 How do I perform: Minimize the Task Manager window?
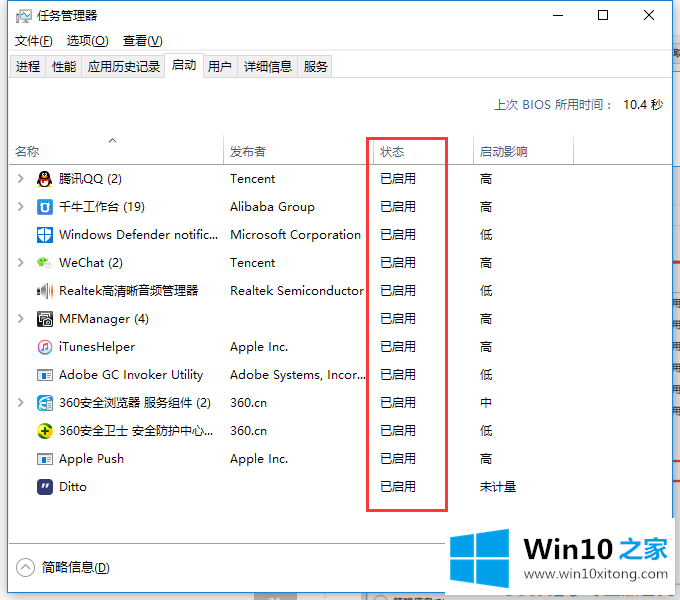coord(558,16)
